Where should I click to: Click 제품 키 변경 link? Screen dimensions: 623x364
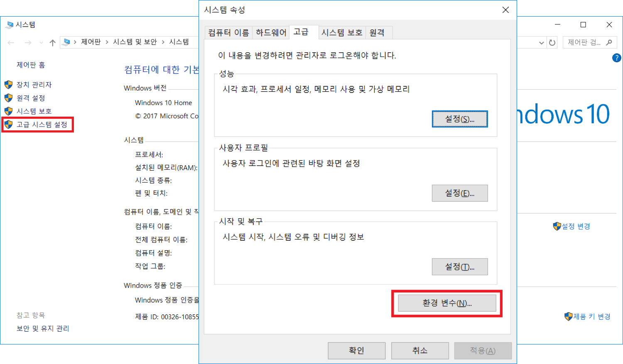coord(592,316)
